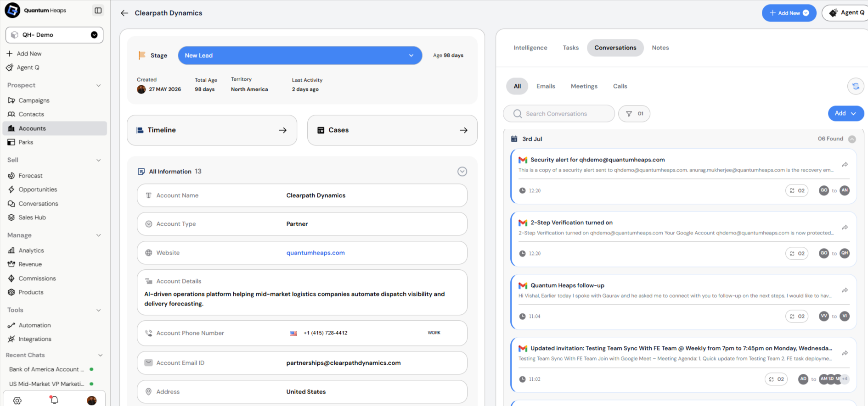The image size is (868, 406).
Task: Open Products in the sidebar
Action: coord(55,292)
